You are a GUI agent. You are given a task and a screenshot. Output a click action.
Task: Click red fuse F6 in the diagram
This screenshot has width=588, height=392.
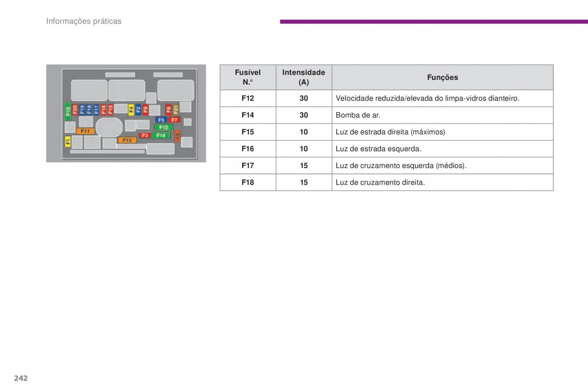169,110
